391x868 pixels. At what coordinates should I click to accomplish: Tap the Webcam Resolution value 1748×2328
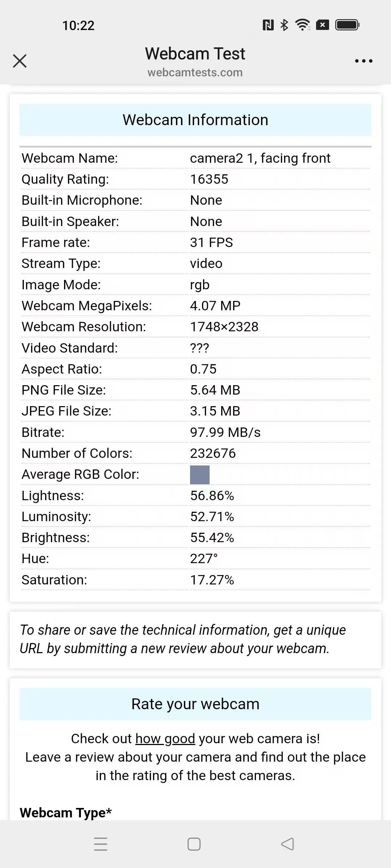coord(224,327)
